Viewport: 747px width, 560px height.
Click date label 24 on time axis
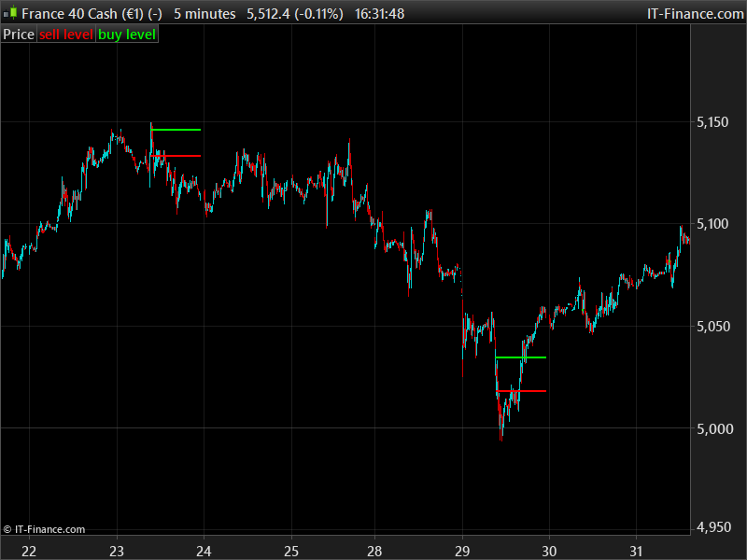204,552
